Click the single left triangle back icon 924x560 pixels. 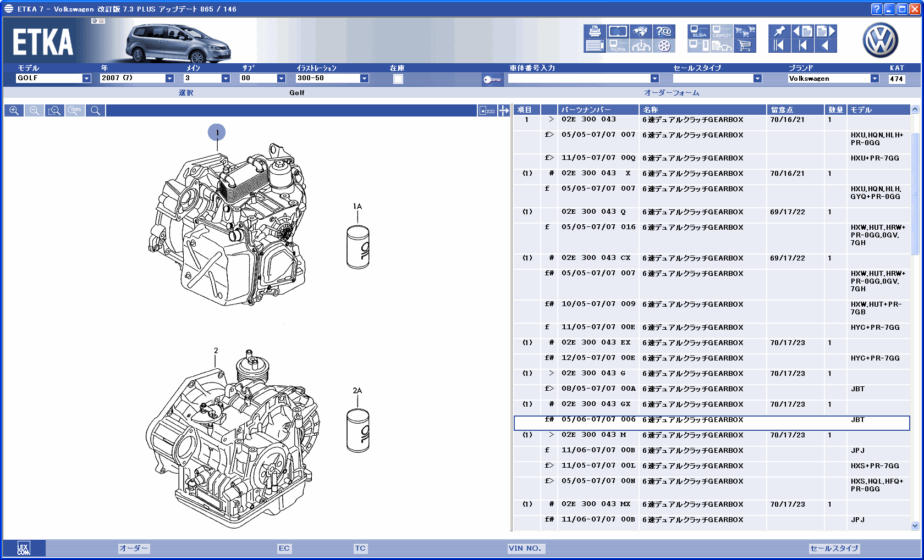click(826, 46)
